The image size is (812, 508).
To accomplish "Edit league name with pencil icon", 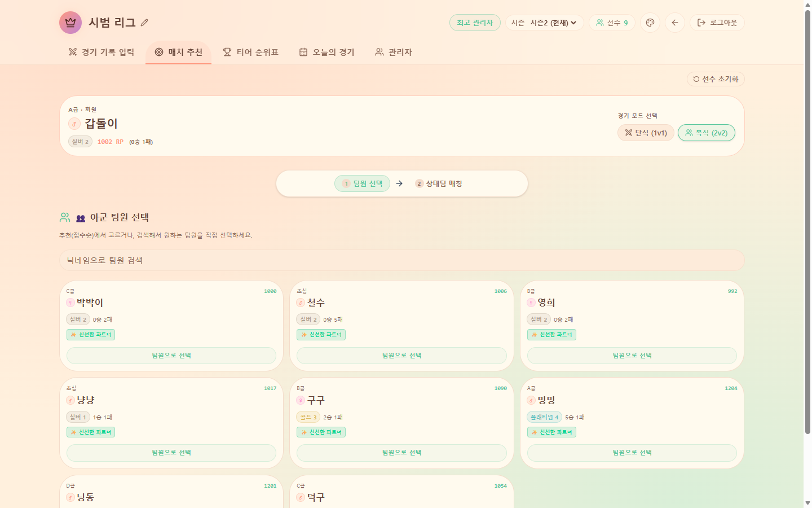I will pyautogui.click(x=144, y=23).
